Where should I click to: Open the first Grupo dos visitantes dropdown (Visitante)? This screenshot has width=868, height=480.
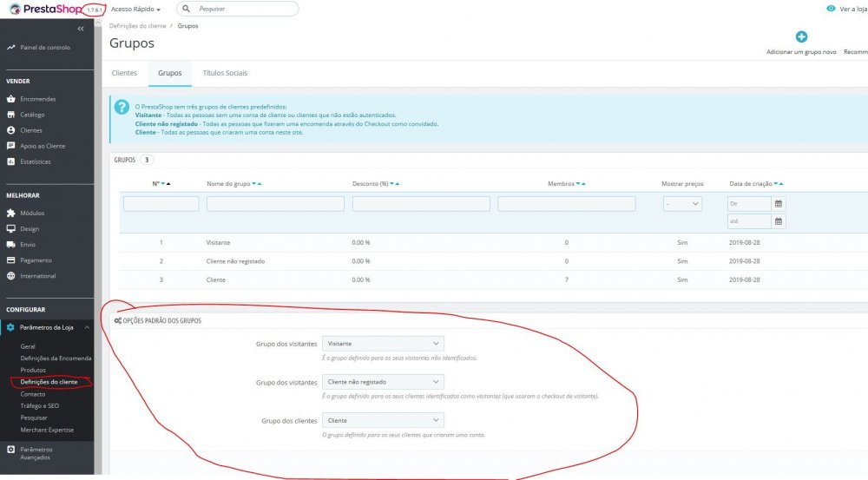pyautogui.click(x=383, y=343)
